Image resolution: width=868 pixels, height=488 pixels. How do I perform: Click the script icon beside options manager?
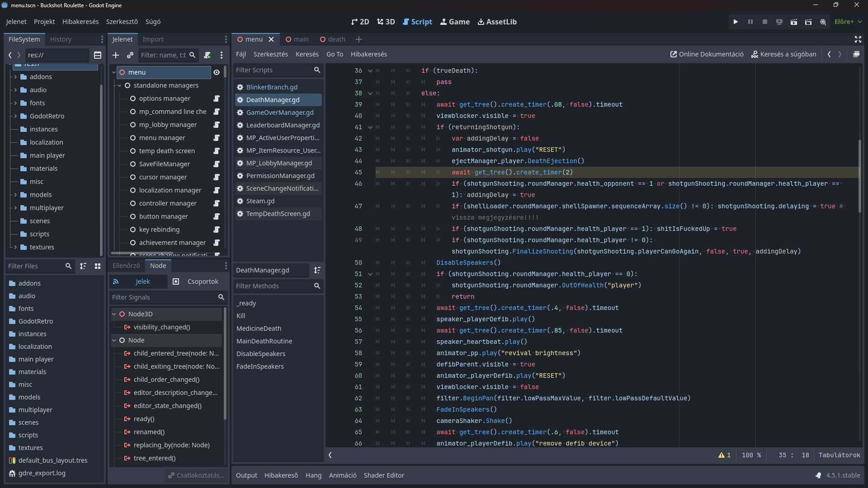pos(217,99)
